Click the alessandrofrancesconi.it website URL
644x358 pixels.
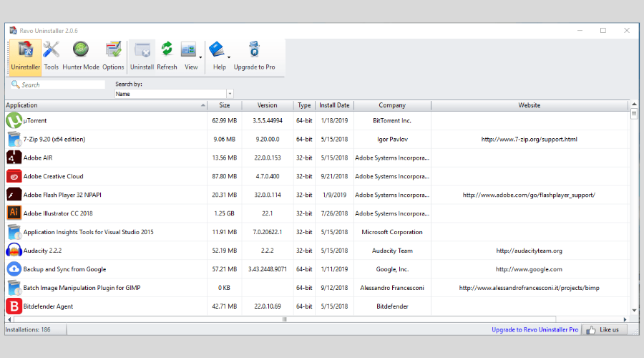click(x=529, y=288)
